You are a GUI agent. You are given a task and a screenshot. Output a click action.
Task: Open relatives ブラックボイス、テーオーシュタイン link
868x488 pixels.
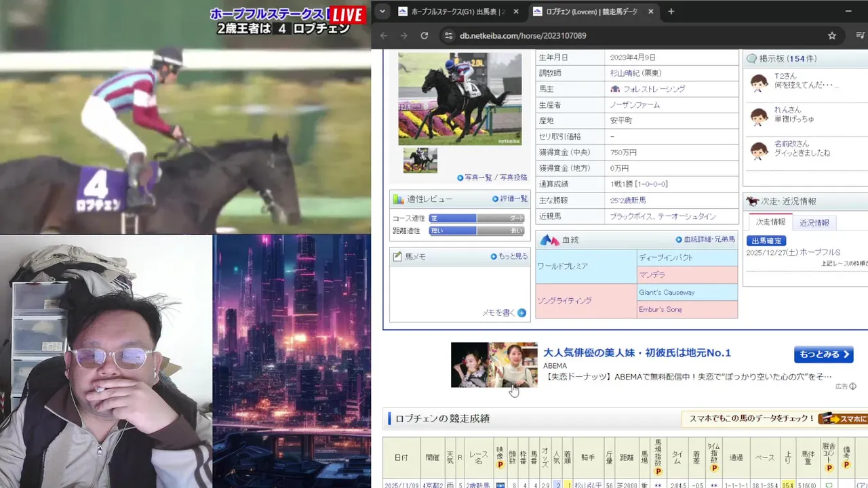tap(663, 216)
